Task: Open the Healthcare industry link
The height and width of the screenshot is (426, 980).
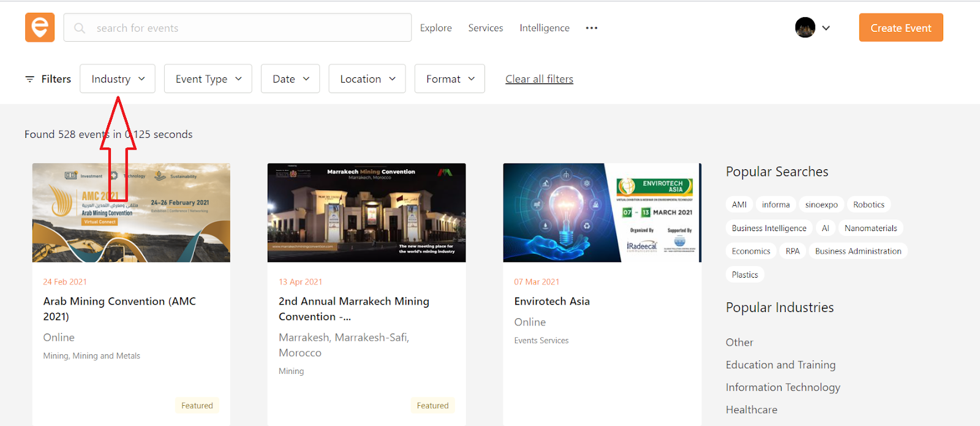Action: tap(752, 409)
